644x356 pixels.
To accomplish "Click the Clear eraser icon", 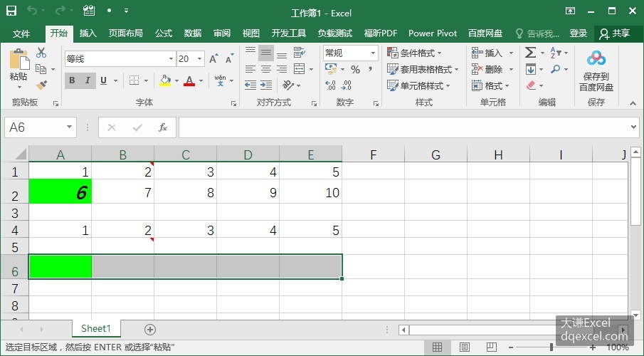I will pyautogui.click(x=531, y=85).
